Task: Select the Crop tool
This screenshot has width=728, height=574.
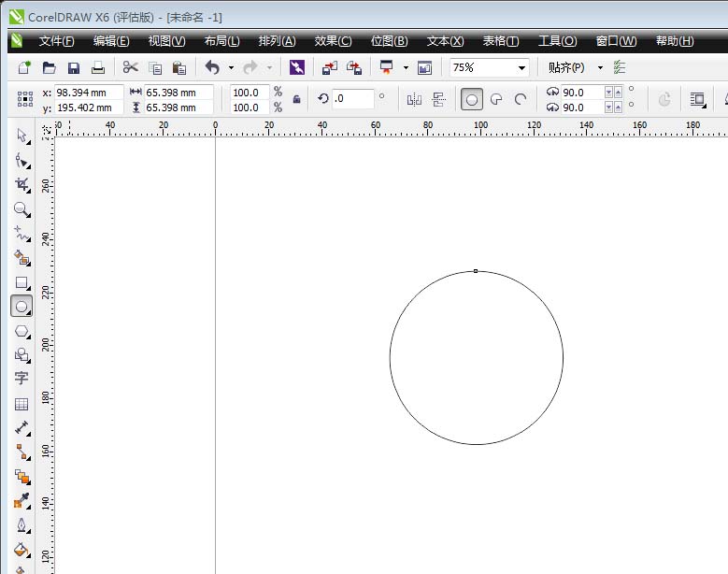Action: (x=21, y=184)
